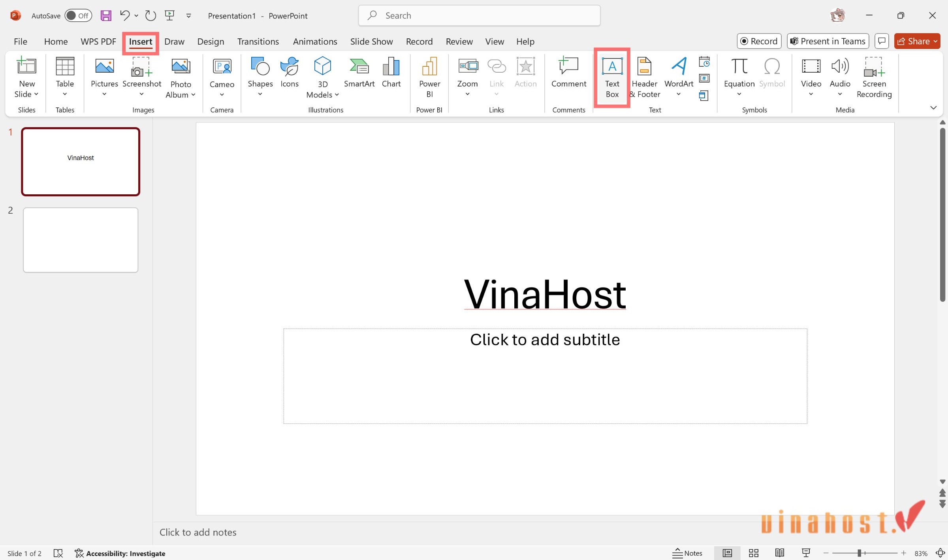This screenshot has height=560, width=948.
Task: Open the Undo history dropdown
Action: [x=136, y=15]
